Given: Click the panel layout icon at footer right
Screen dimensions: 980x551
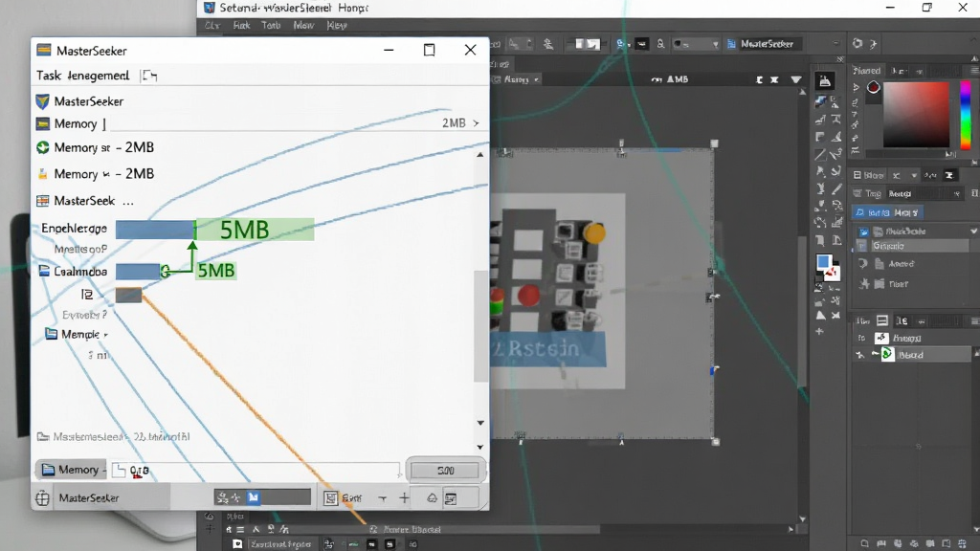Looking at the screenshot, I should pyautogui.click(x=451, y=497).
